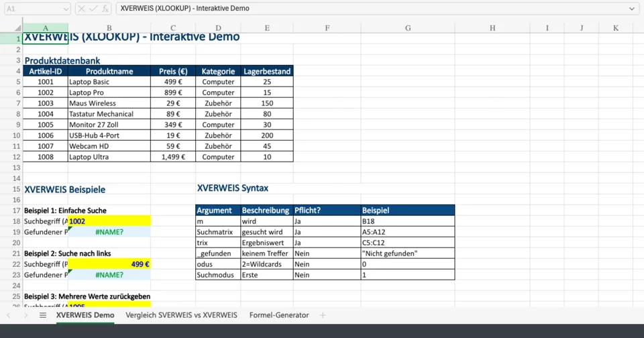The width and height of the screenshot is (644, 338).
Task: Click the Lagerbestand table header cell
Action: point(267,71)
